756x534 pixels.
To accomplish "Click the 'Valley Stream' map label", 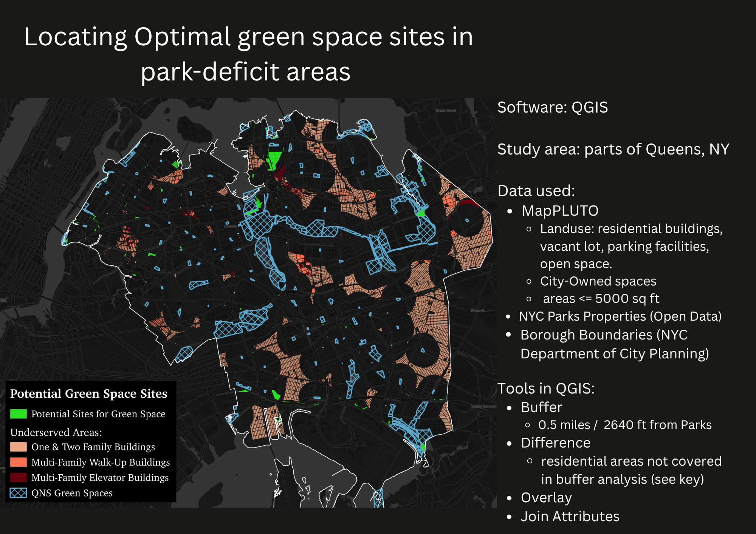I will click(484, 406).
